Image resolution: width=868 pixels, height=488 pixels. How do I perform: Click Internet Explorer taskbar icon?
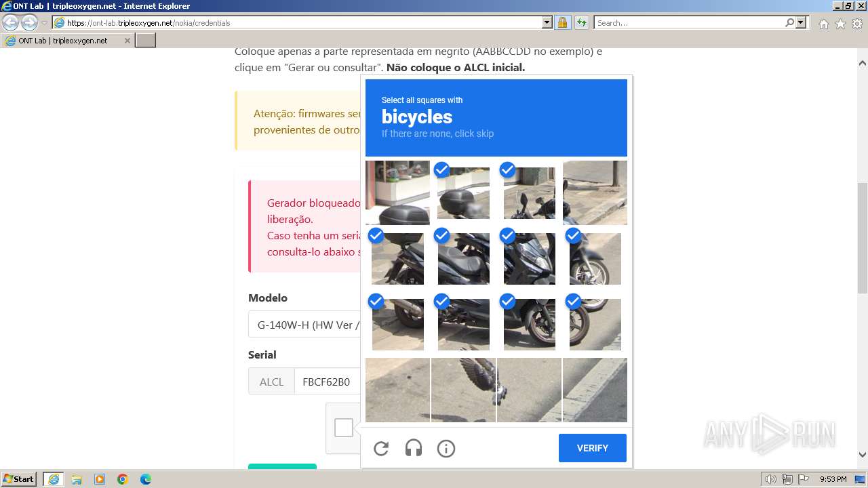pos(54,479)
